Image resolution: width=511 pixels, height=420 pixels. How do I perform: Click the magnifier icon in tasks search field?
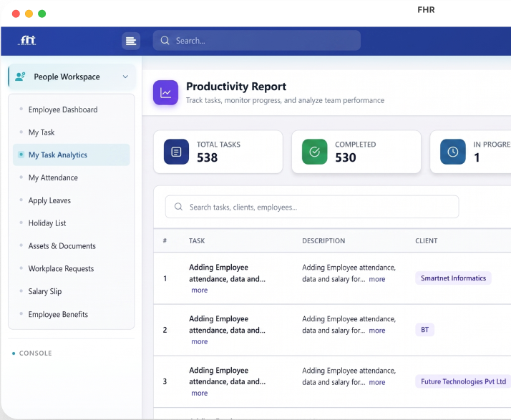click(x=178, y=207)
